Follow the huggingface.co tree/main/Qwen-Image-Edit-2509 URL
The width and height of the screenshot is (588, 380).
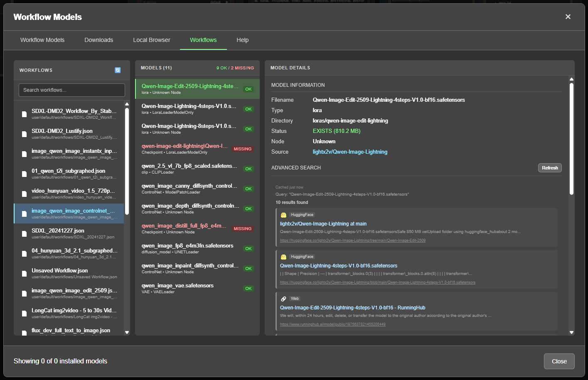coord(353,240)
